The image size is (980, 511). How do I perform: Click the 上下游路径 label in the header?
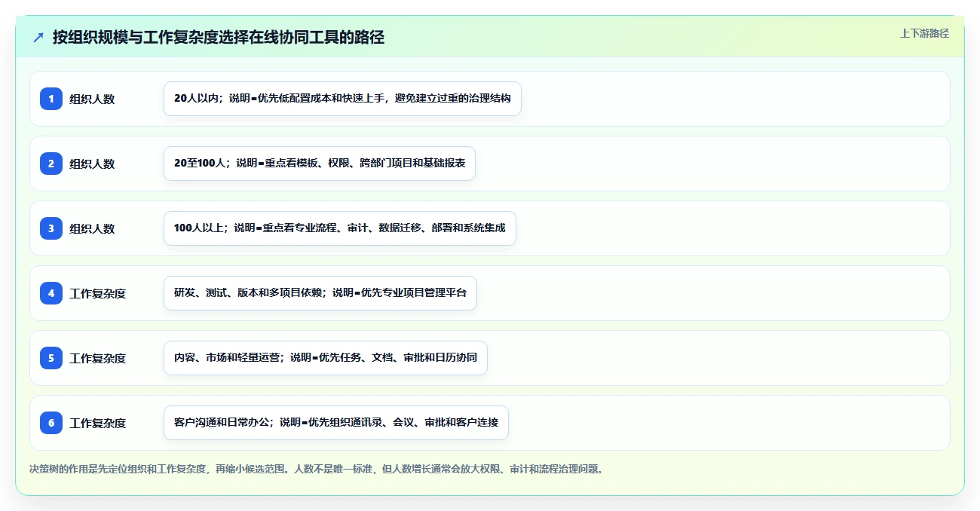click(924, 33)
